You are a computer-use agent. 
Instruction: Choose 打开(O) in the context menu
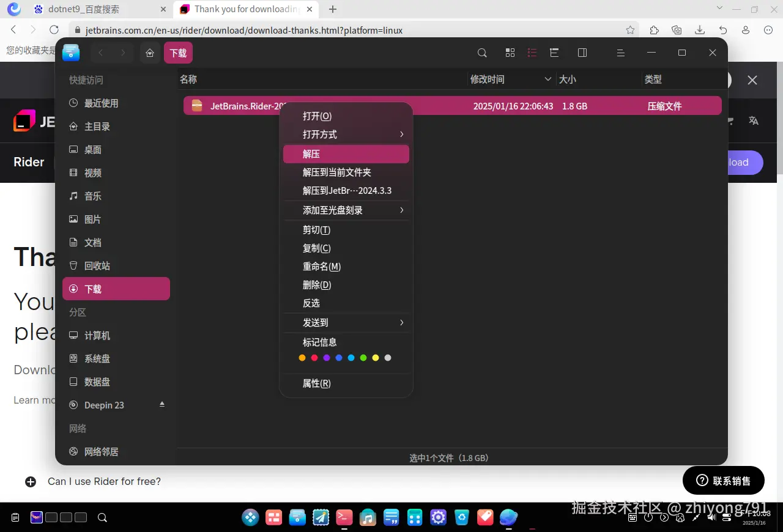346,116
